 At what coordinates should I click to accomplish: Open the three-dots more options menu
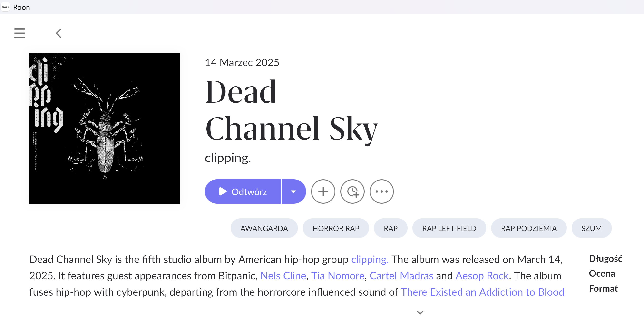tap(381, 191)
